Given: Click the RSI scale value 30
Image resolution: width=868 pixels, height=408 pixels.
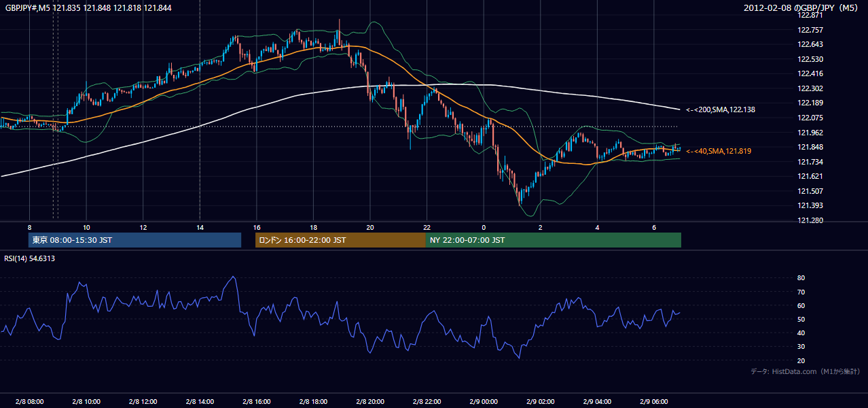Looking at the screenshot, I should pos(801,347).
